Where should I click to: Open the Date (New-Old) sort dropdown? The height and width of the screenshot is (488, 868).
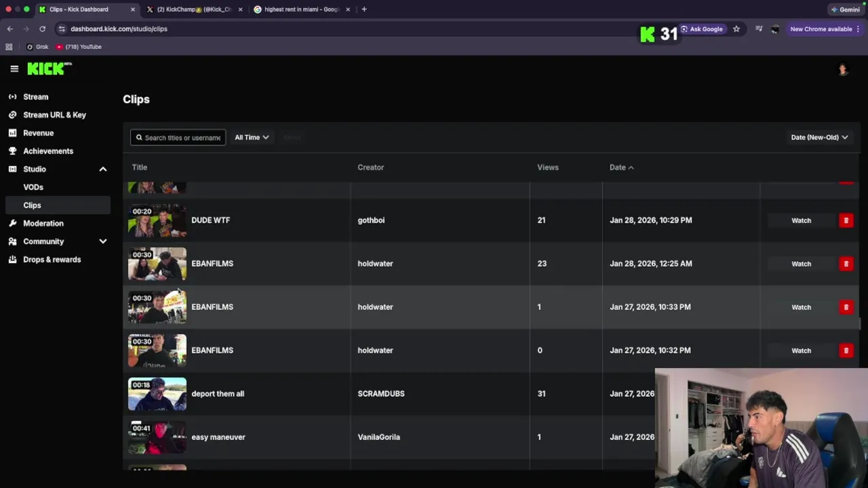pyautogui.click(x=819, y=138)
